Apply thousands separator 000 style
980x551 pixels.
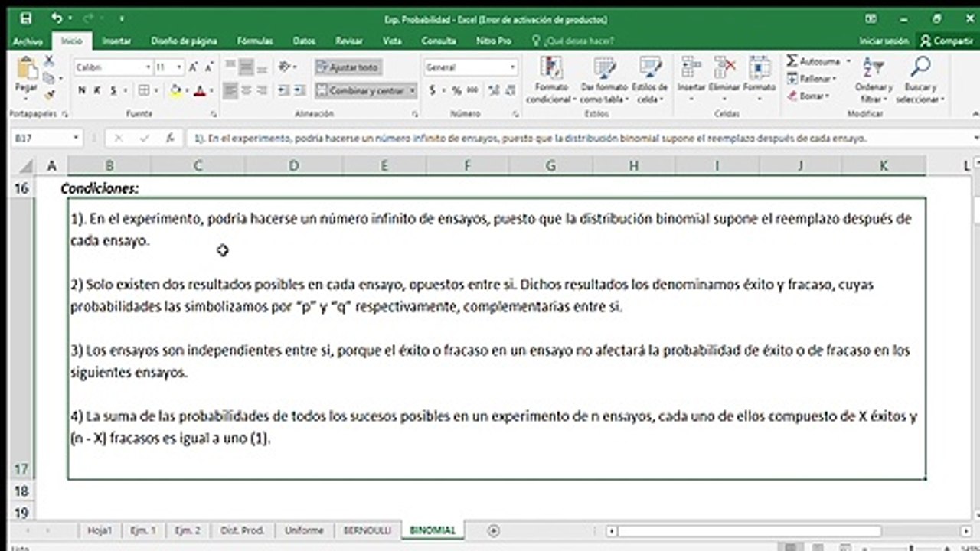pos(472,90)
